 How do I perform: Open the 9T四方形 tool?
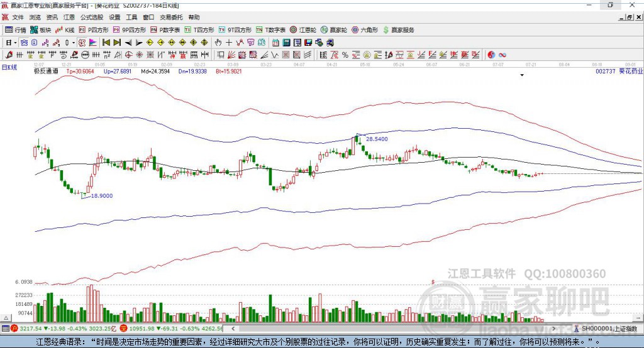click(x=235, y=30)
